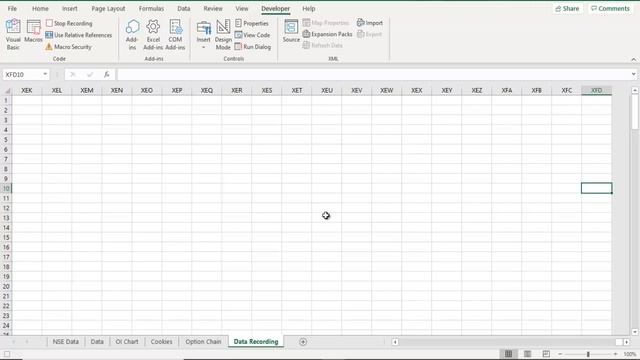
Task: Open the Help tab
Action: pyautogui.click(x=309, y=9)
